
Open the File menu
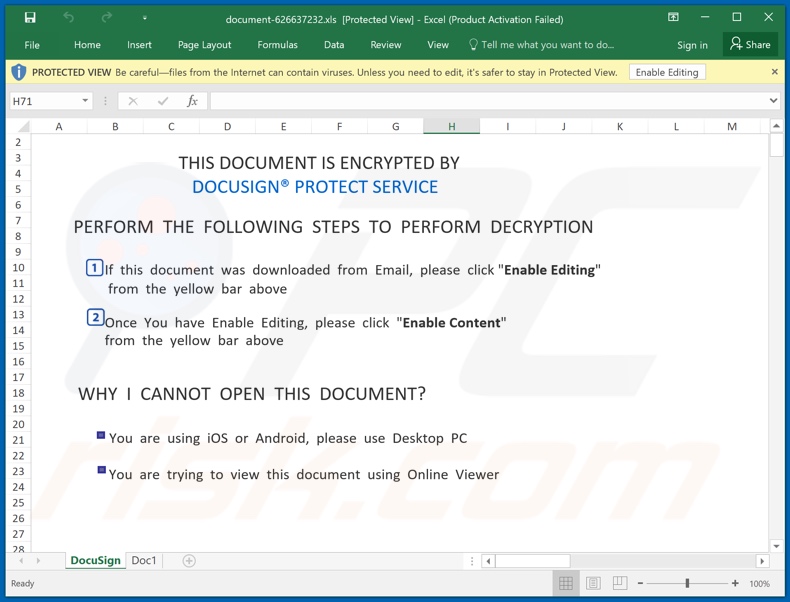tap(32, 45)
